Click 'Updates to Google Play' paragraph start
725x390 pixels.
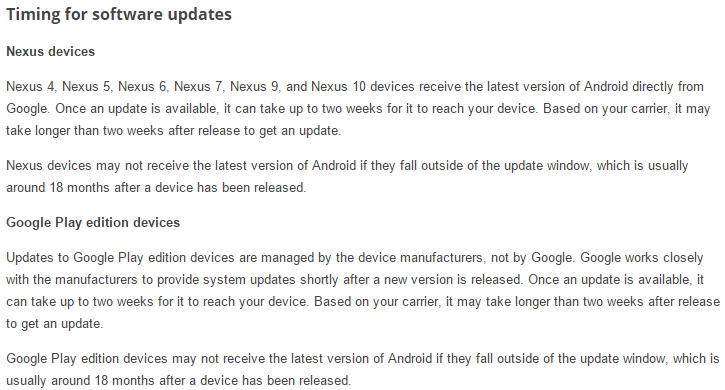74,258
